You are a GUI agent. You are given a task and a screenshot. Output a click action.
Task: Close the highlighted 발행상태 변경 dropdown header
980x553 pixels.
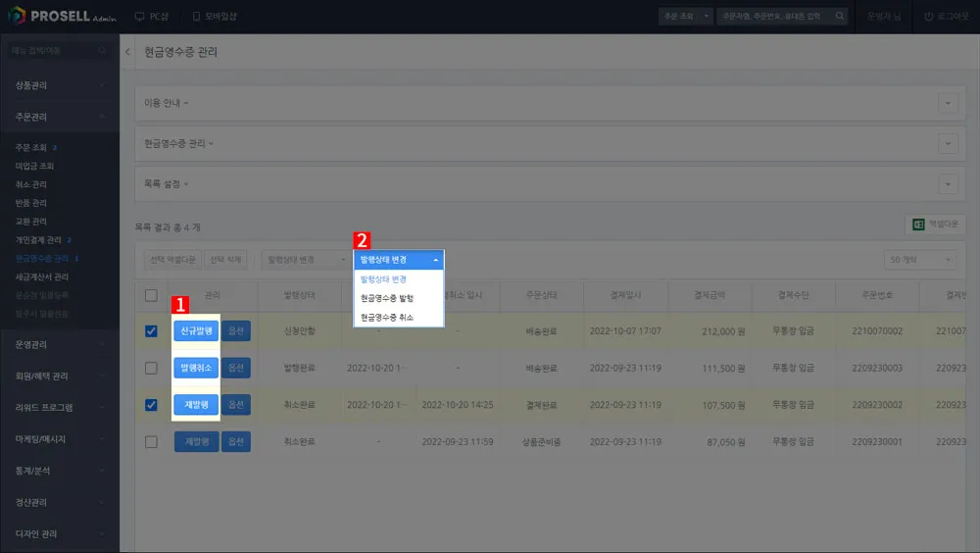(x=399, y=260)
